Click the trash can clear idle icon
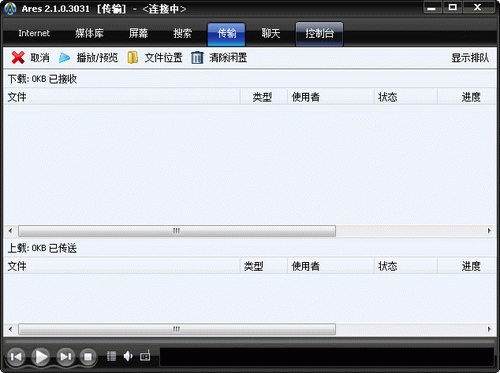The image size is (500, 373). coord(197,58)
